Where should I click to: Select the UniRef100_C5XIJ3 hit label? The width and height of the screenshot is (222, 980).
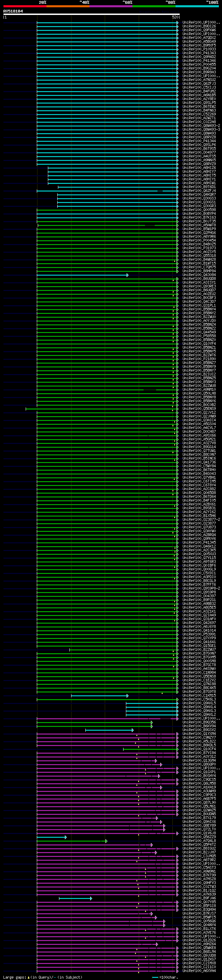pyautogui.click(x=199, y=88)
